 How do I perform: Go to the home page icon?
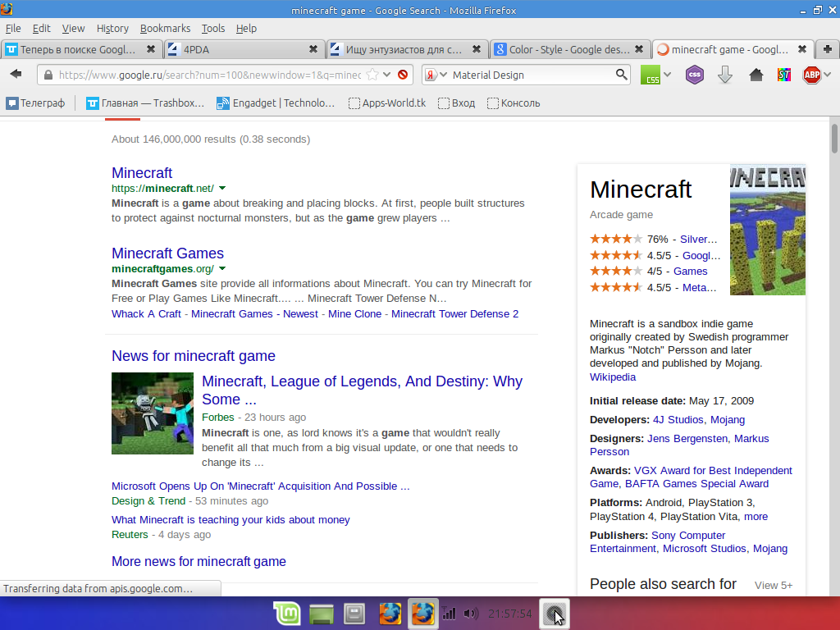point(756,75)
